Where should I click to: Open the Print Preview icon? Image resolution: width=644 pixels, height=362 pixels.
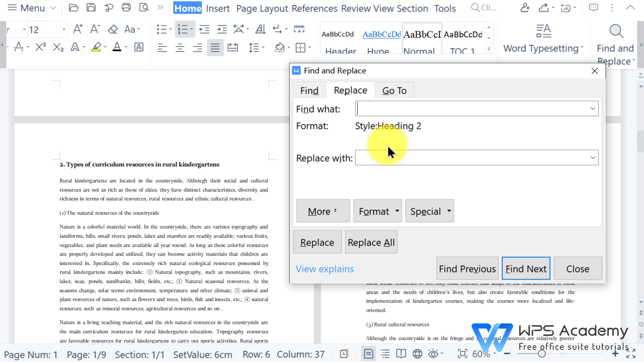143,8
